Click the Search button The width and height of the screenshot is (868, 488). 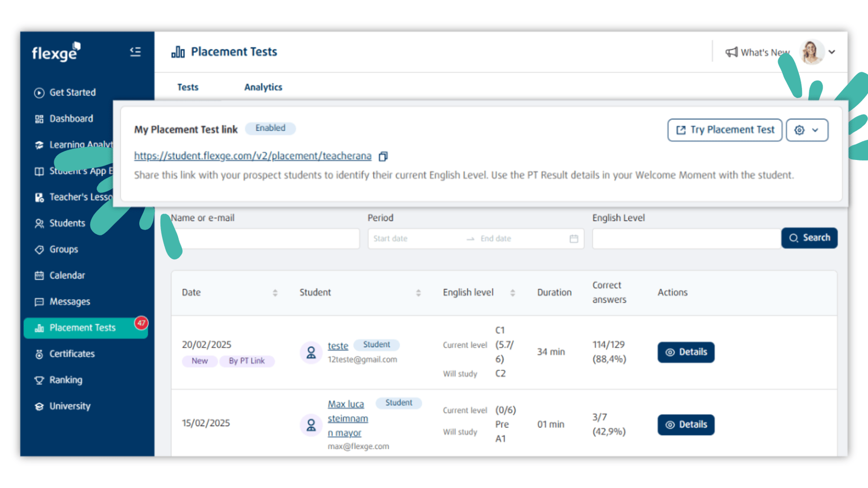click(x=809, y=238)
